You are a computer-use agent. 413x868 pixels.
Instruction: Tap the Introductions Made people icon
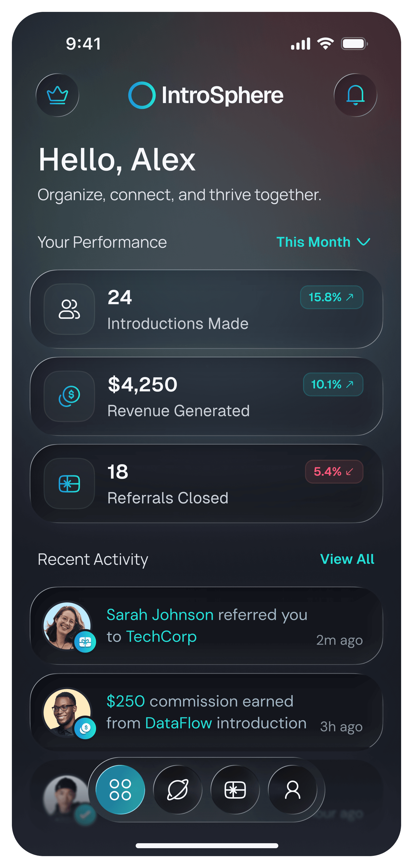pyautogui.click(x=69, y=309)
